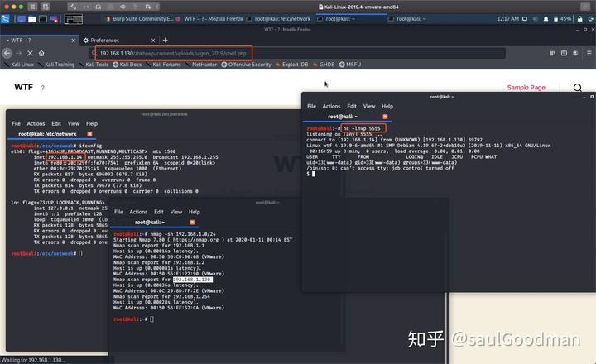Open File menu in /etc/network terminal
The image size is (596, 364).
16,124
